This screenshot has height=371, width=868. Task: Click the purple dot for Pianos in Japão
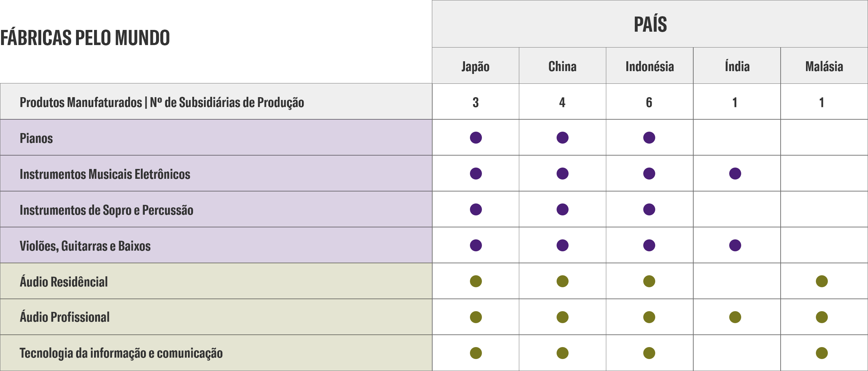[476, 138]
